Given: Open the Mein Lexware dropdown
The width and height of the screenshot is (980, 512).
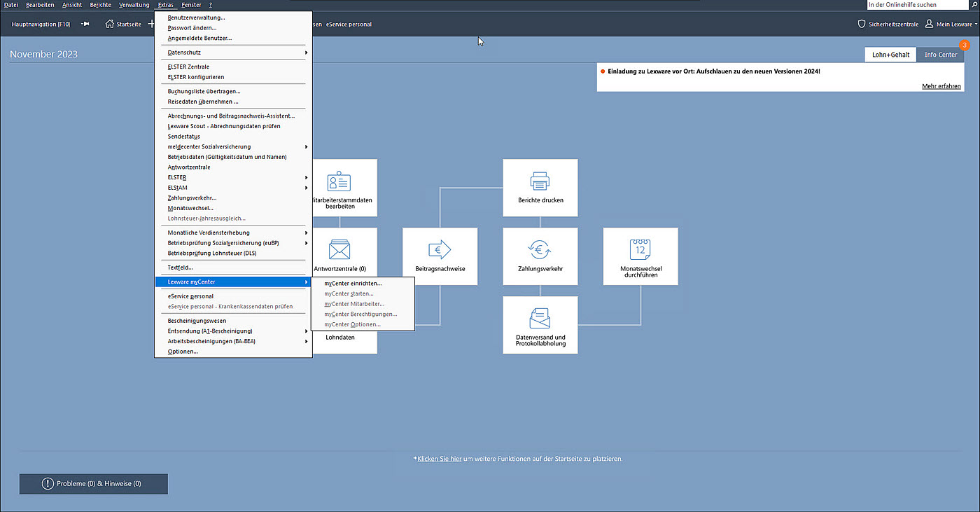Looking at the screenshot, I should pyautogui.click(x=951, y=24).
